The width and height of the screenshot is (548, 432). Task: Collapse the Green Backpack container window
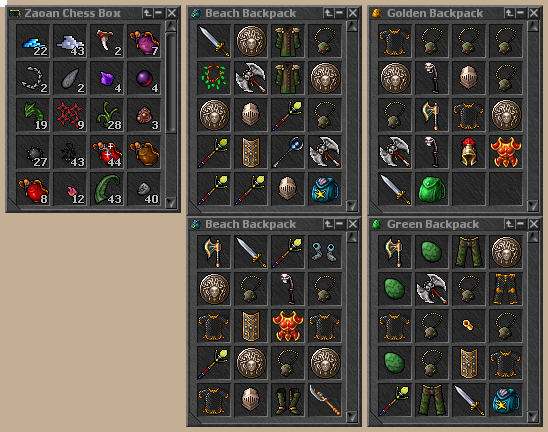pyautogui.click(x=521, y=224)
